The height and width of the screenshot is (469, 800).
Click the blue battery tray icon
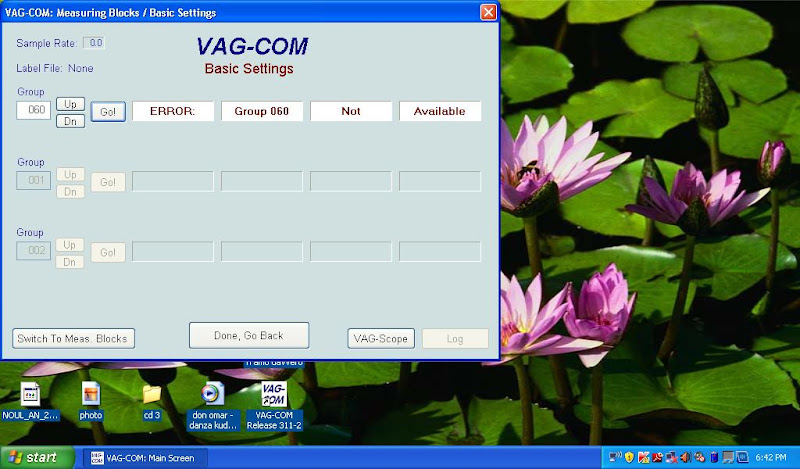tap(714, 457)
